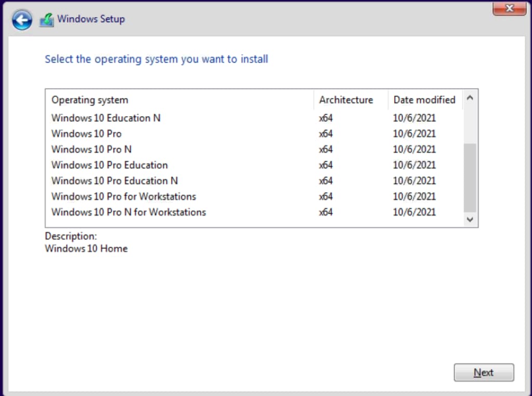The height and width of the screenshot is (396, 532).
Task: Click the Windows Setup icon in title bar
Action: pyautogui.click(x=47, y=20)
